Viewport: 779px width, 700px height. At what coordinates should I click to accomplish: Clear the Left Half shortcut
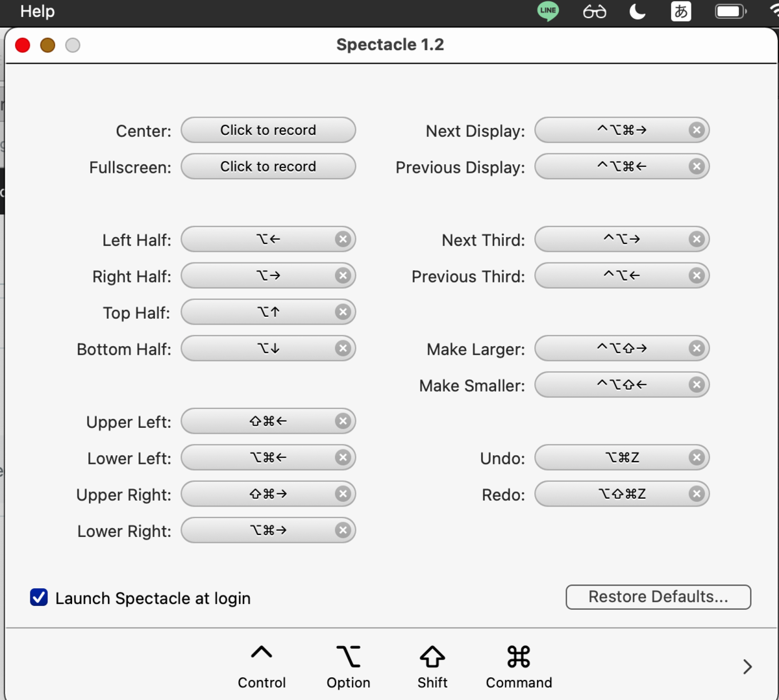point(343,240)
